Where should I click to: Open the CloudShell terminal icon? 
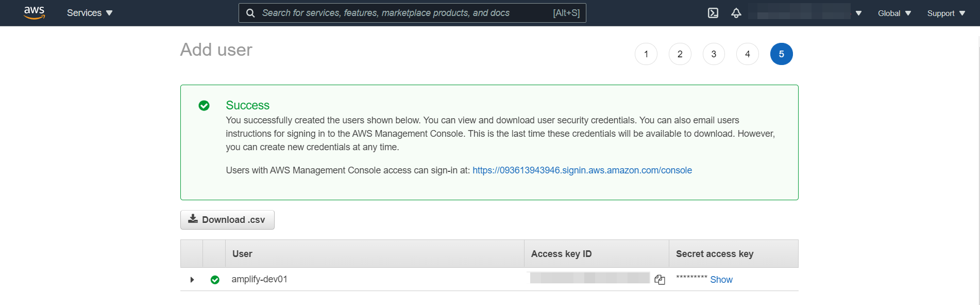click(x=713, y=13)
